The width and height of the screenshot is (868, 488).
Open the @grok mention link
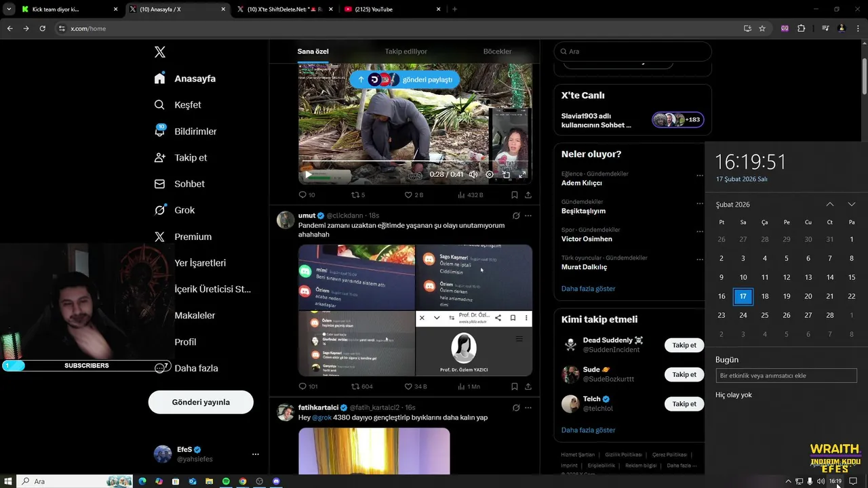pyautogui.click(x=321, y=418)
